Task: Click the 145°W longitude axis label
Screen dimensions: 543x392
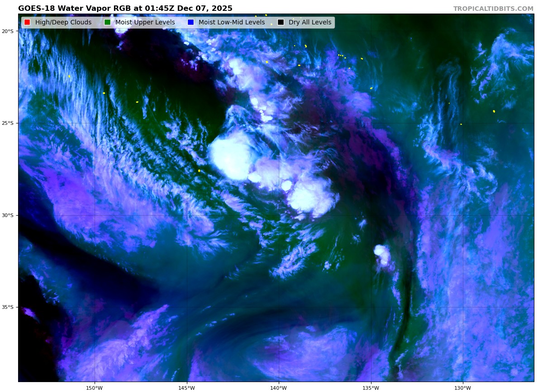Action: [186, 388]
